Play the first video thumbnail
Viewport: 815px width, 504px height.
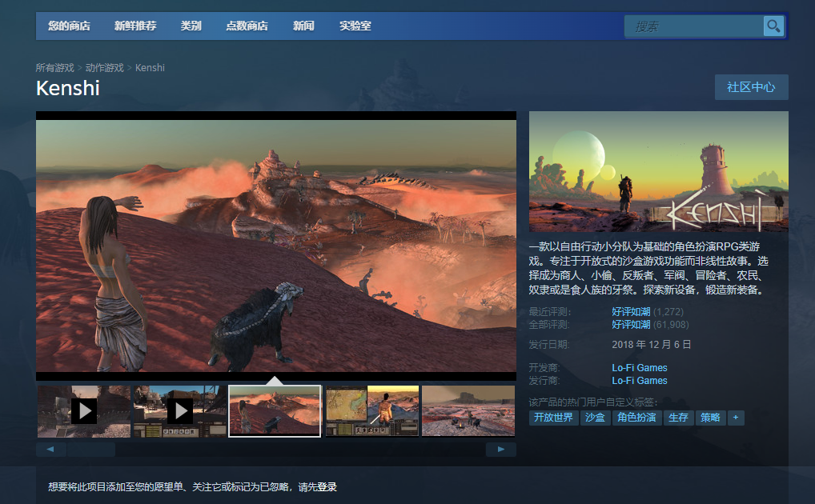pos(84,411)
